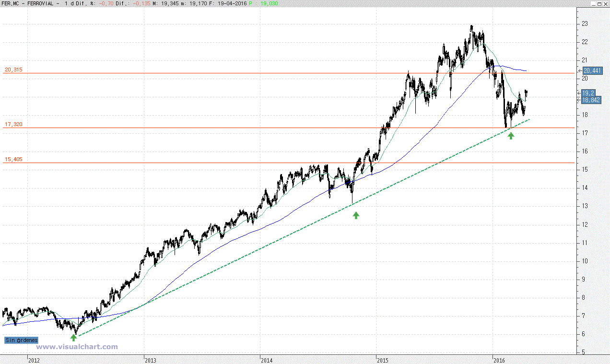The height and width of the screenshot is (364, 610).
Task: Click the 2016 year label on time axis
Action: point(499,360)
